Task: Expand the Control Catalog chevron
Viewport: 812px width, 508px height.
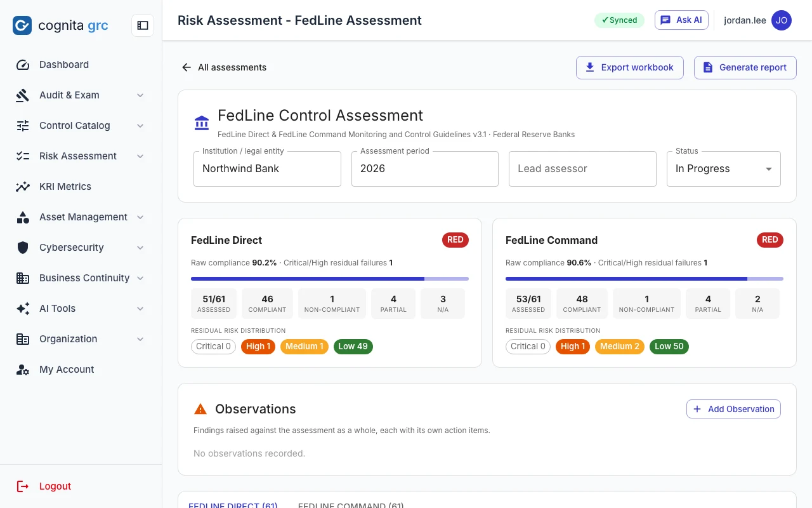Action: tap(140, 126)
